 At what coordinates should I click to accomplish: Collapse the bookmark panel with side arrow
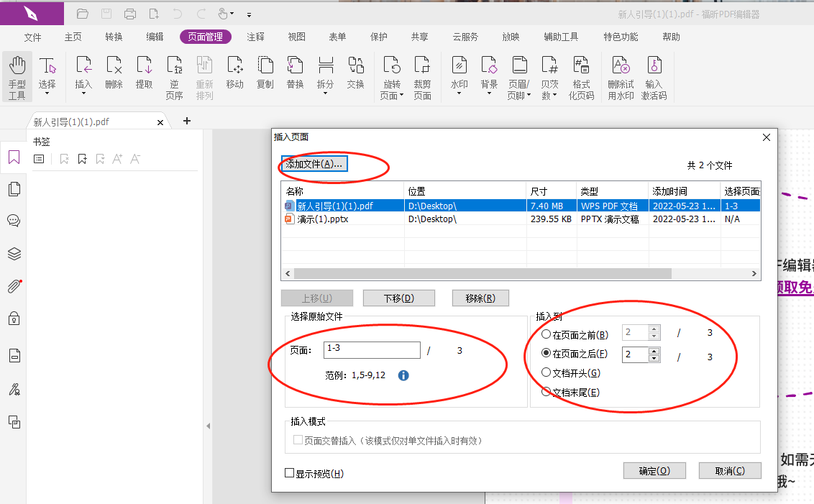pyautogui.click(x=208, y=426)
